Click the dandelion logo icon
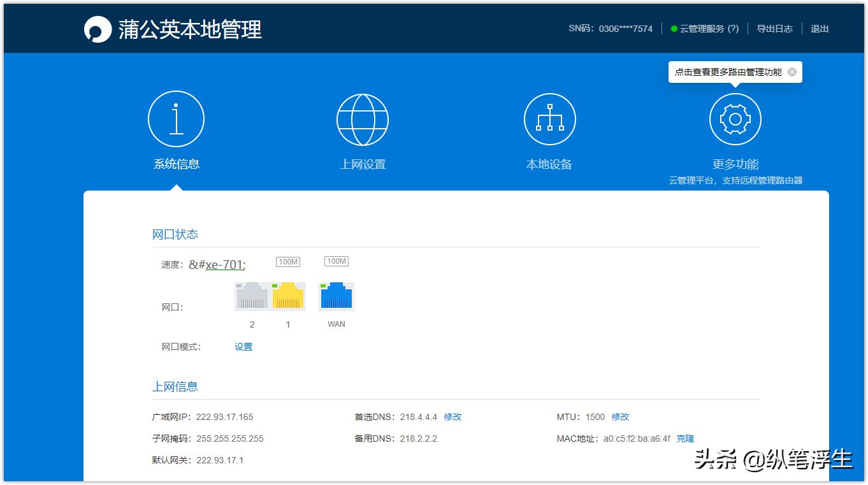 [x=97, y=28]
